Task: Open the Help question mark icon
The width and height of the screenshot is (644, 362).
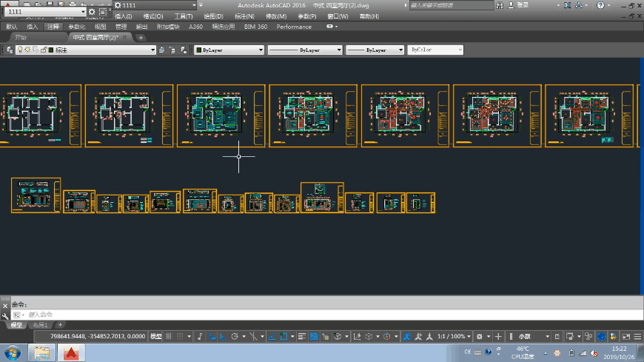Action: pyautogui.click(x=600, y=5)
